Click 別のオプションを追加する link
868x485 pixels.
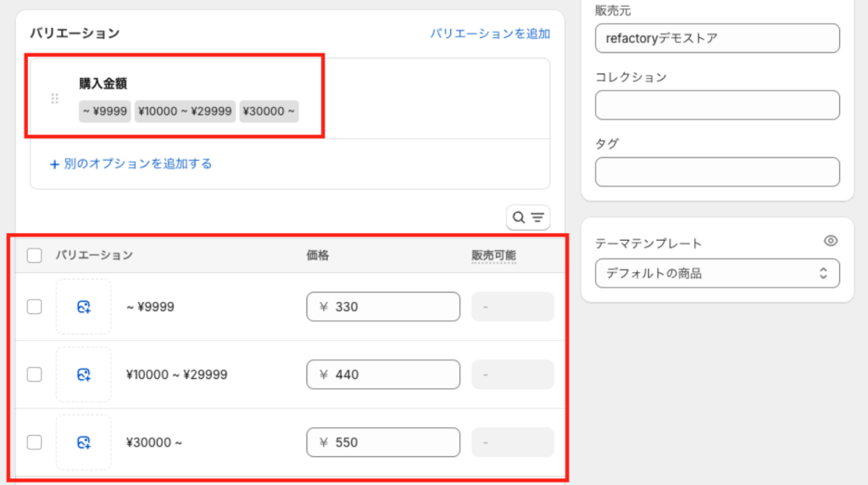click(138, 164)
